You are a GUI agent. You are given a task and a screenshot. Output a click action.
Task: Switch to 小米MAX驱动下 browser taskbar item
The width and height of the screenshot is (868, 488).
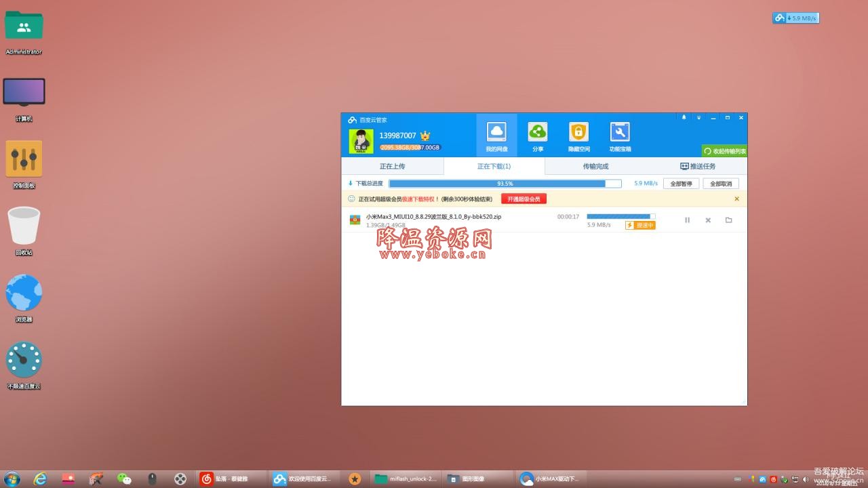tap(551, 479)
